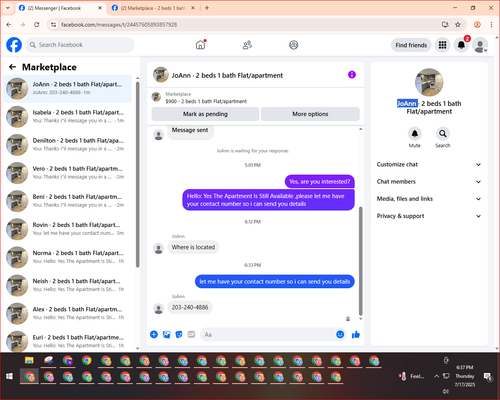
Task: Open the emoji picker in message box
Action: [340, 334]
